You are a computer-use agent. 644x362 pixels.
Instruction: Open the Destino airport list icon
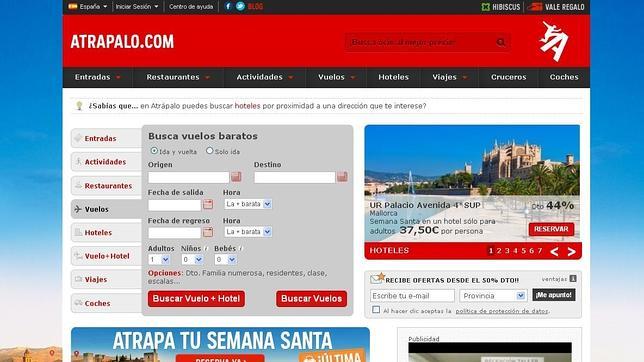point(342,177)
